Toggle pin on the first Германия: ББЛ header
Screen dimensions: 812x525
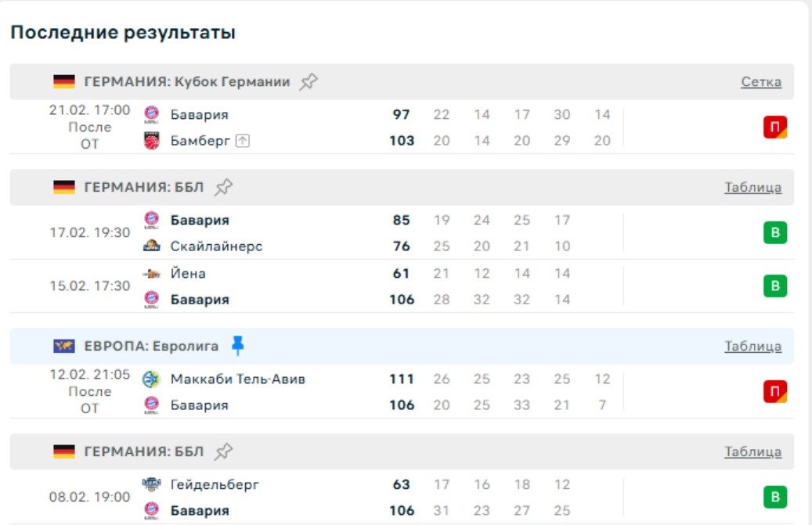click(224, 187)
